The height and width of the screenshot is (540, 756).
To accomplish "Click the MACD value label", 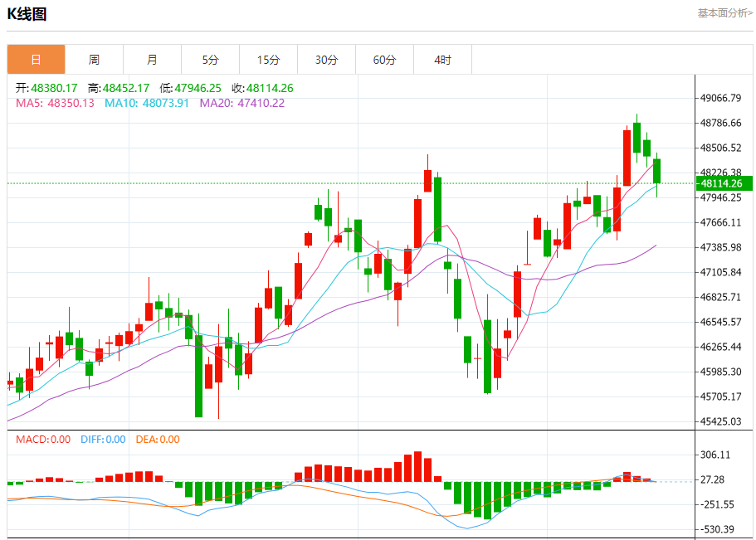I will [x=43, y=440].
